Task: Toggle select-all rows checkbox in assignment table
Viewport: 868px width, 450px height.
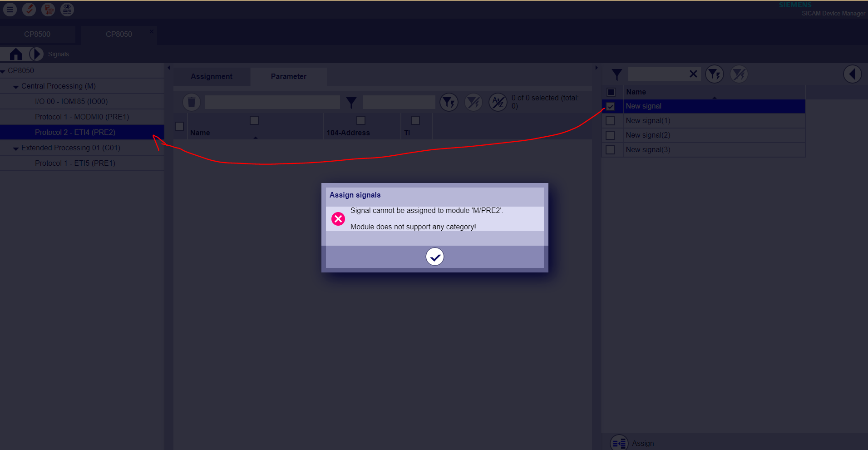Action: pos(179,126)
